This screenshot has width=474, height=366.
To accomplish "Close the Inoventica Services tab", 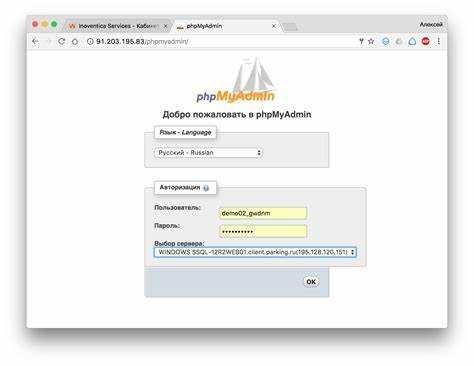I will coord(165,26).
